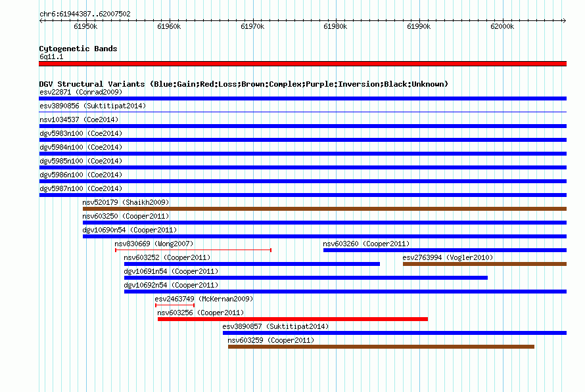Select the red nsv830669 (Wong2007) loss line
585x392 pixels.
193,250
